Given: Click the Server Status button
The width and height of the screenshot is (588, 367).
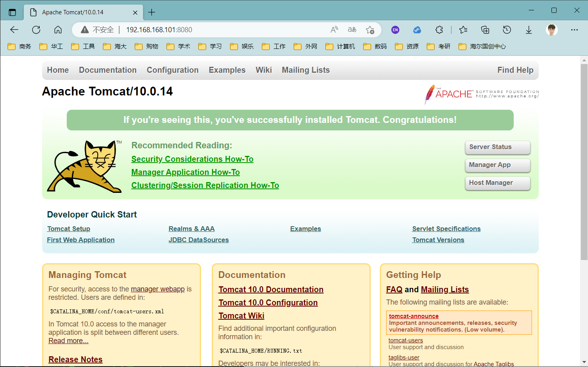Looking at the screenshot, I should (498, 147).
